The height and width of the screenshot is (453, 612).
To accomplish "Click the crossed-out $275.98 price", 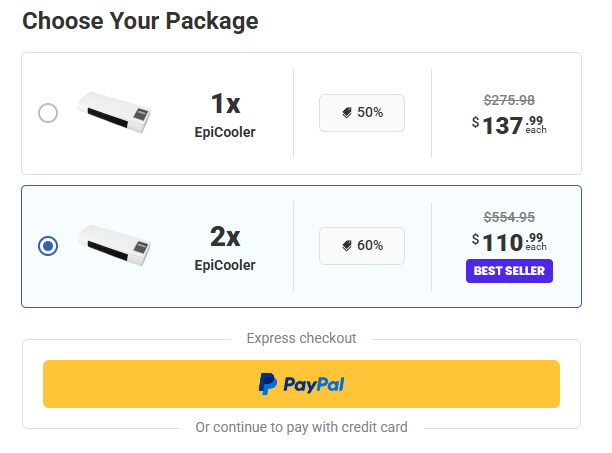I will point(509,100).
